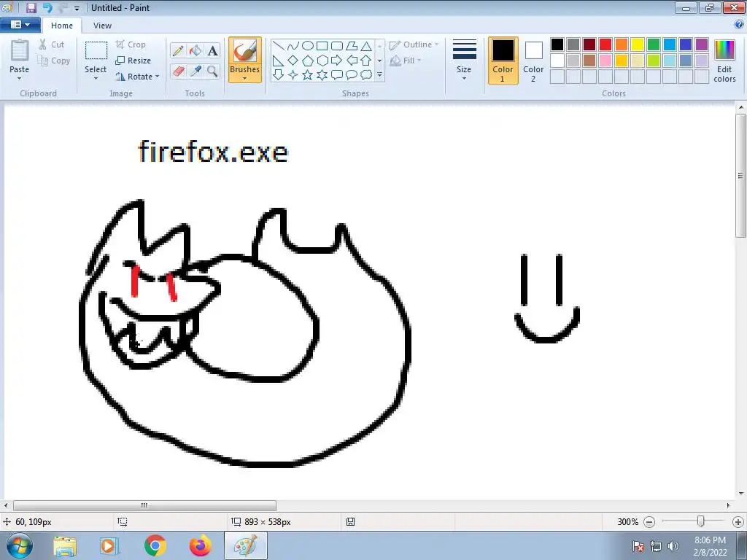
Task: Click the Copy button
Action: (54, 61)
